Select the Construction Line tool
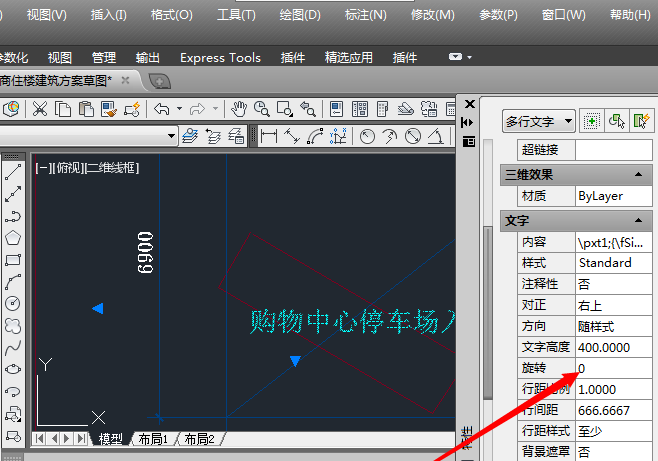 [13, 194]
